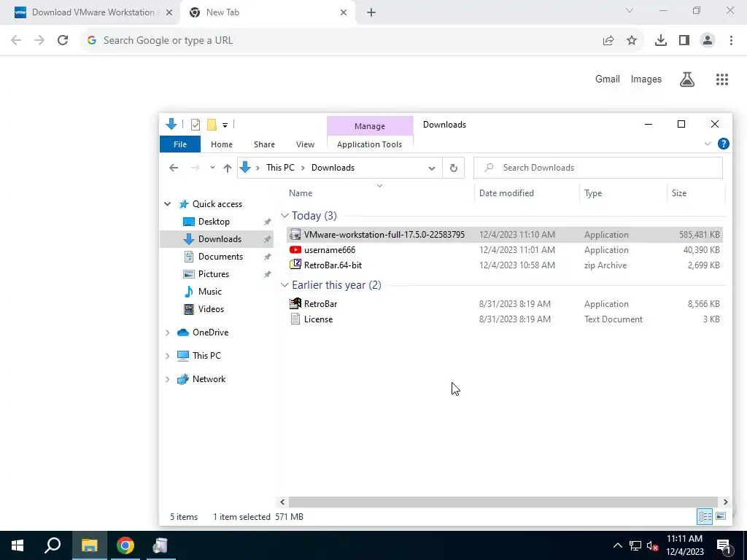Collapse or expand the Explorer ribbon chevron
This screenshot has width=747, height=560.
point(708,144)
